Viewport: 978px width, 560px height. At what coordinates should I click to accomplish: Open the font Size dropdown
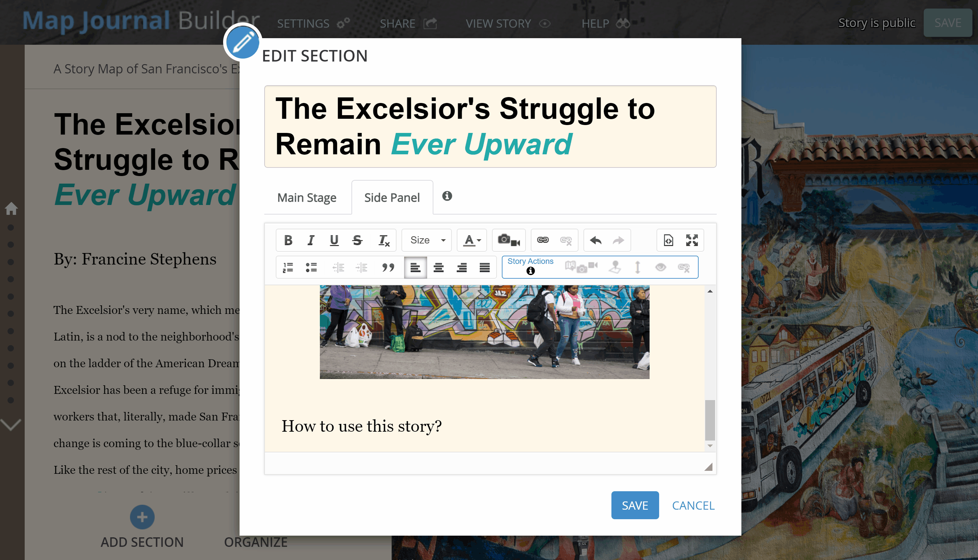(x=426, y=241)
